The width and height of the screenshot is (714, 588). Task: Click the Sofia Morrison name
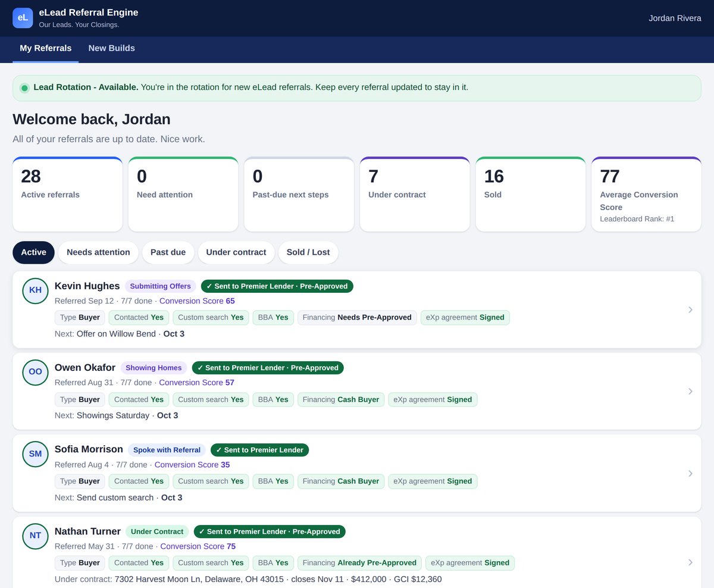point(89,450)
